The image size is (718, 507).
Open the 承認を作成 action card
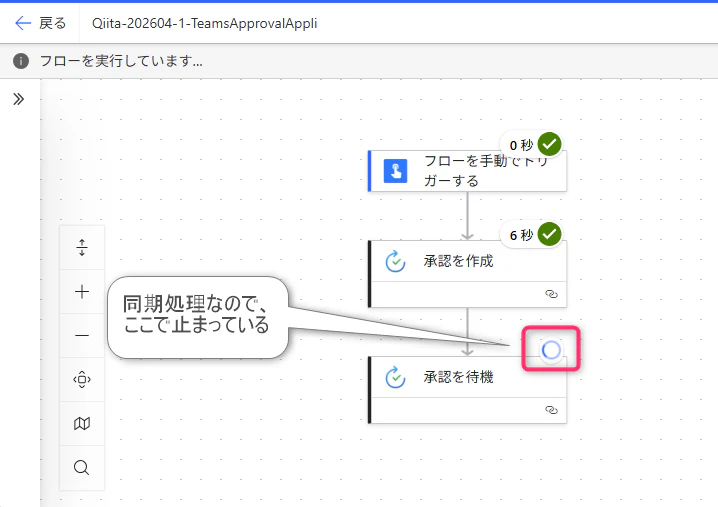(468, 274)
